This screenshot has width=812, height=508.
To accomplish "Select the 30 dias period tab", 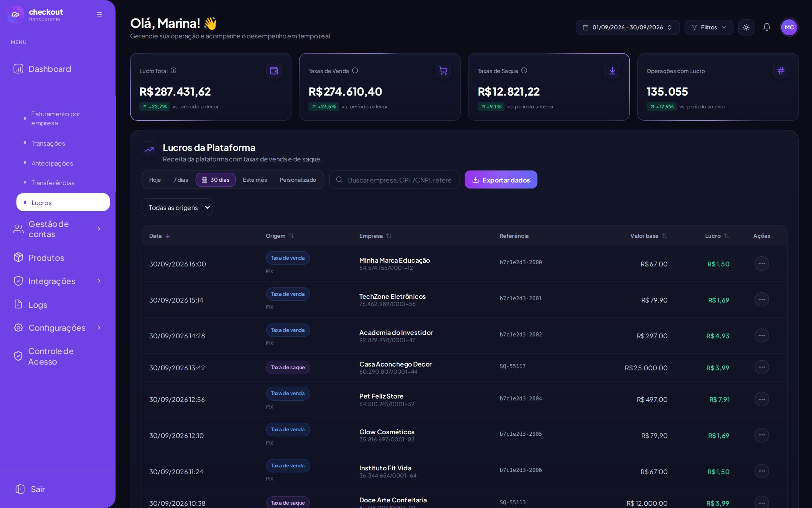I will (x=215, y=180).
